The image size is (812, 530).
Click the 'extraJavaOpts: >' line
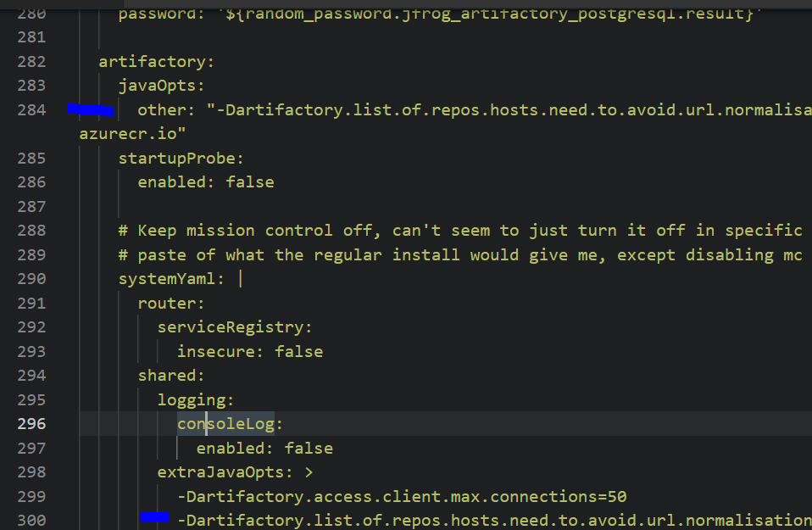click(235, 472)
